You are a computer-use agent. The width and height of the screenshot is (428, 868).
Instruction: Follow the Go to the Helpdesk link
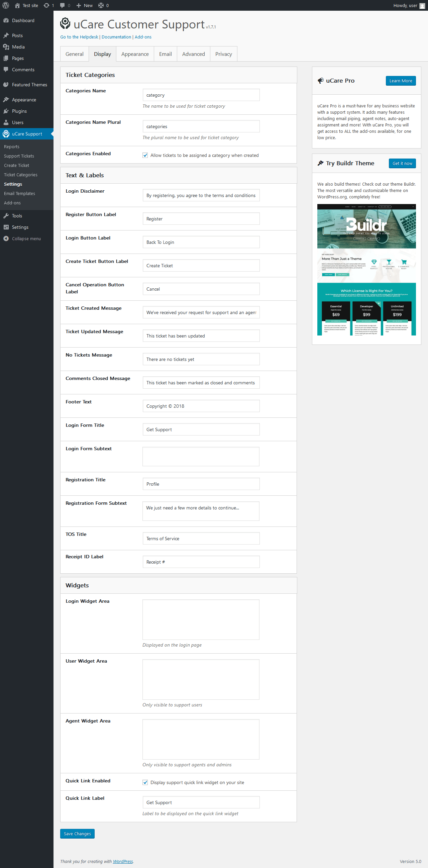tap(79, 37)
